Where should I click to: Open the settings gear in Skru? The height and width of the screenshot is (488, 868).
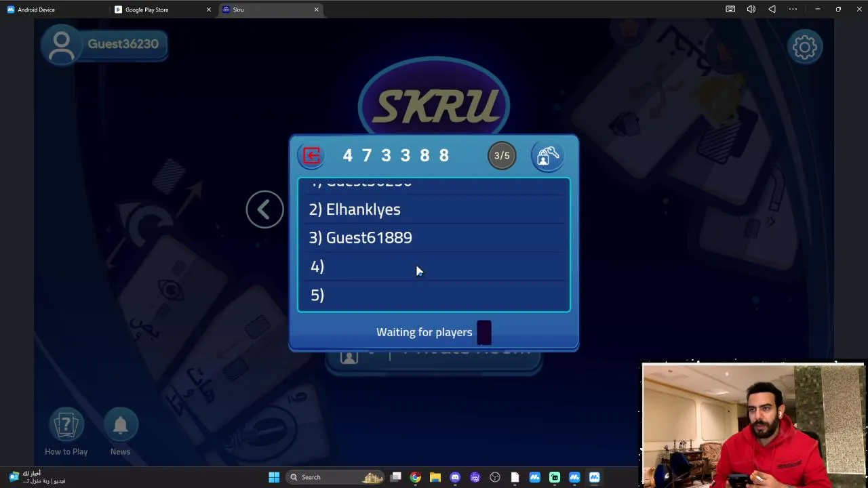805,47
